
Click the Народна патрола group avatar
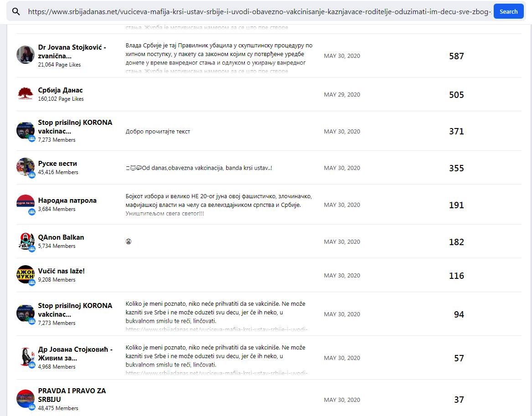[x=26, y=204]
